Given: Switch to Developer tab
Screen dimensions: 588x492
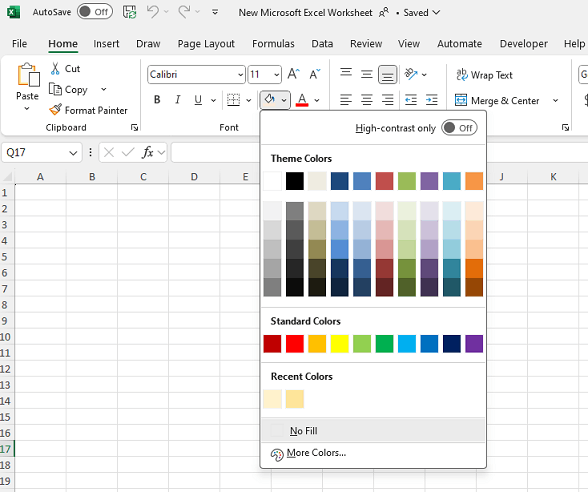Looking at the screenshot, I should (524, 44).
